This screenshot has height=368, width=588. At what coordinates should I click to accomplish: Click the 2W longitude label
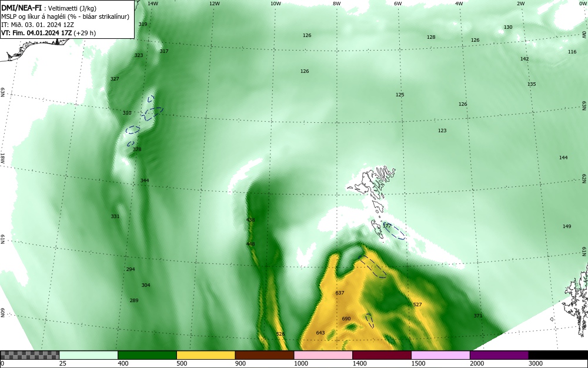520,4
